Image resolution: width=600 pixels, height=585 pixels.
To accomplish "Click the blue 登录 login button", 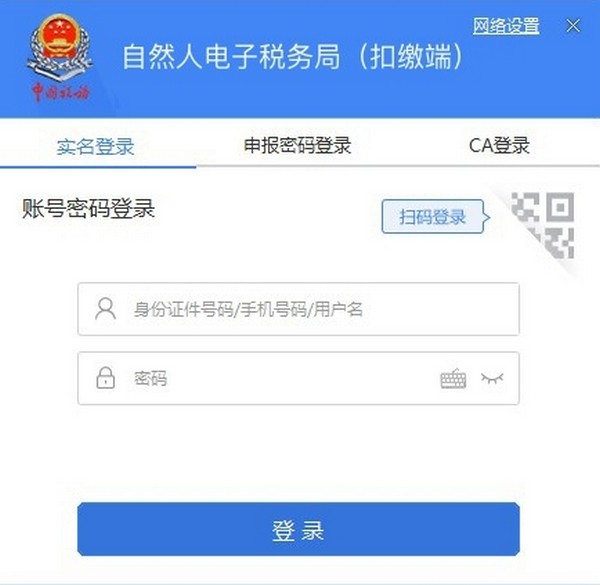I will [x=298, y=529].
